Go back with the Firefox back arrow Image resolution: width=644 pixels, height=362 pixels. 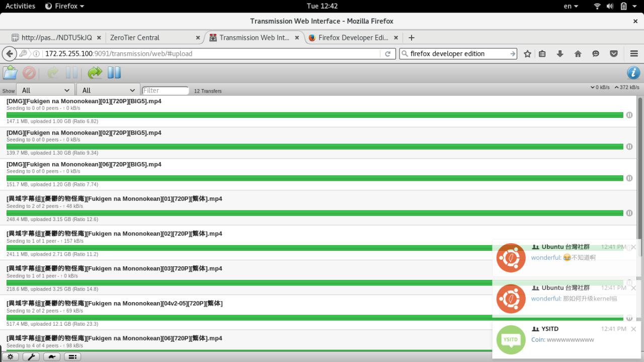[x=9, y=53]
